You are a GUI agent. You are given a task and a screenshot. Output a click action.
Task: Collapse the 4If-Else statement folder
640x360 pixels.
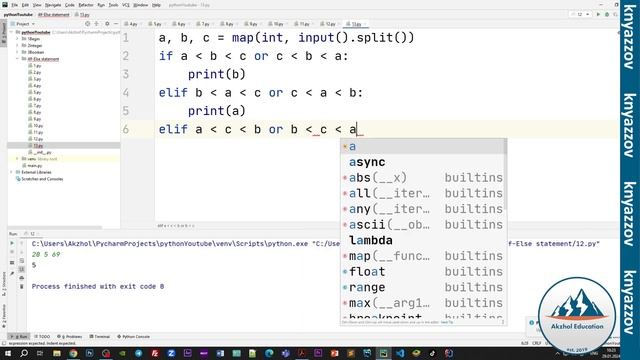click(18, 59)
